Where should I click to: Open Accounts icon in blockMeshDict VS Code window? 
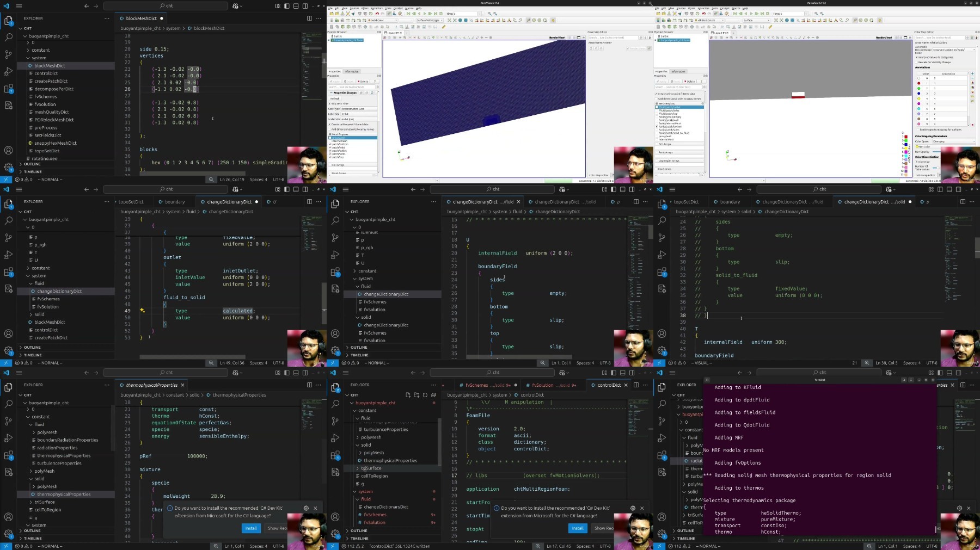(x=8, y=150)
